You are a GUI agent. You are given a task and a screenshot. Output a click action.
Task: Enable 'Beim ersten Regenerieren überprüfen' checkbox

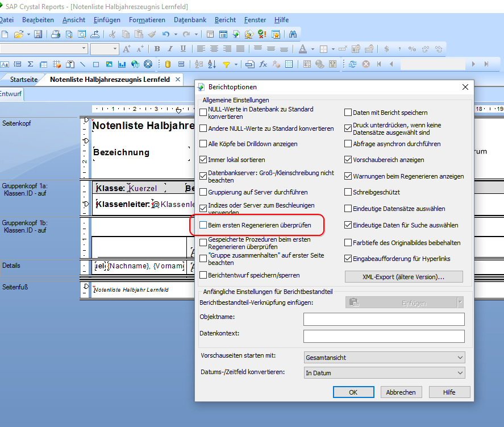(203, 225)
